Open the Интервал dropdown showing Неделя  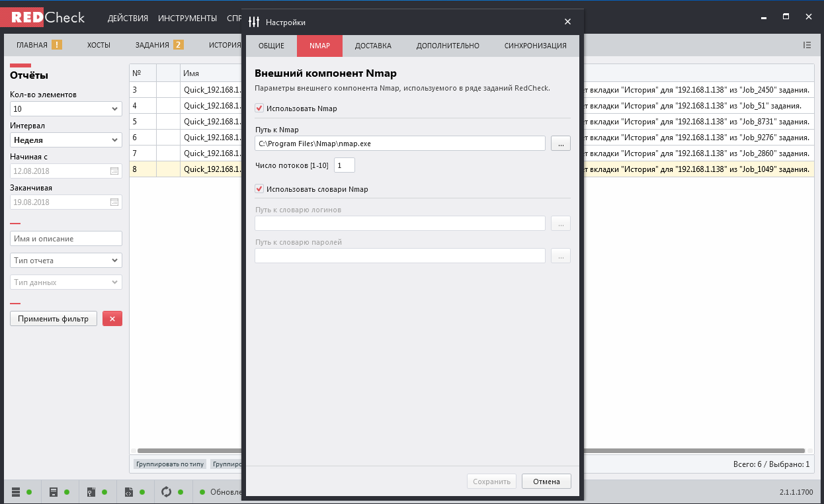(66, 140)
